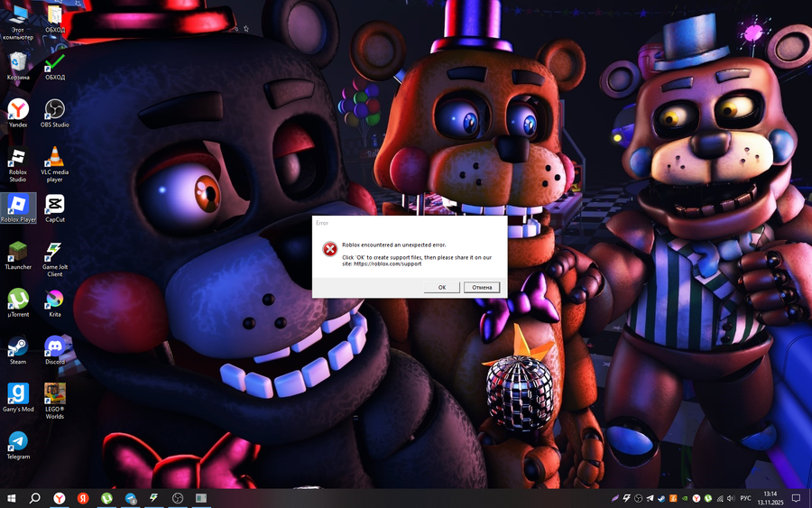The image size is (812, 508).
Task: Switch to µTorrent in the taskbar
Action: coord(106,498)
